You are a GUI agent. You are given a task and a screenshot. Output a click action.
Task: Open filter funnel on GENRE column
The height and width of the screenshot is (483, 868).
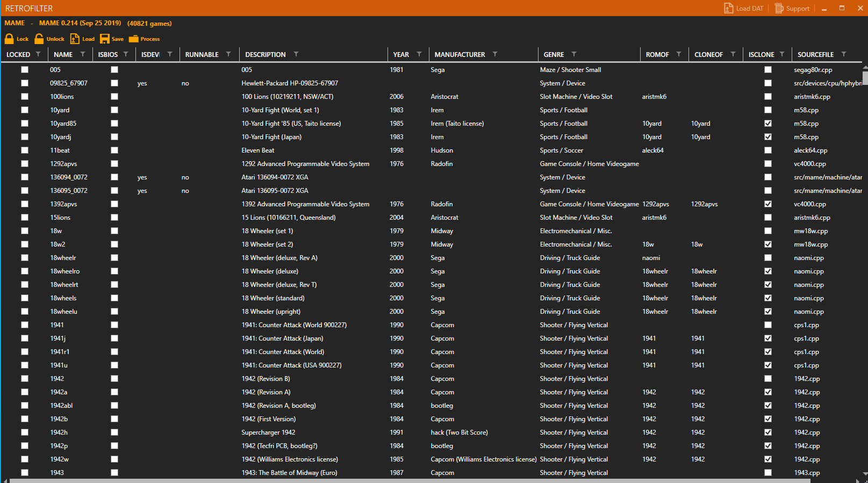[x=574, y=54]
